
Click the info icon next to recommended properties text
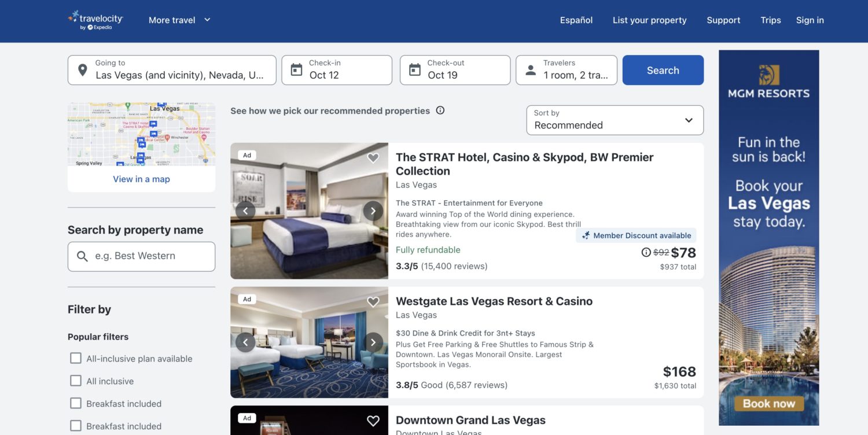[x=440, y=110]
